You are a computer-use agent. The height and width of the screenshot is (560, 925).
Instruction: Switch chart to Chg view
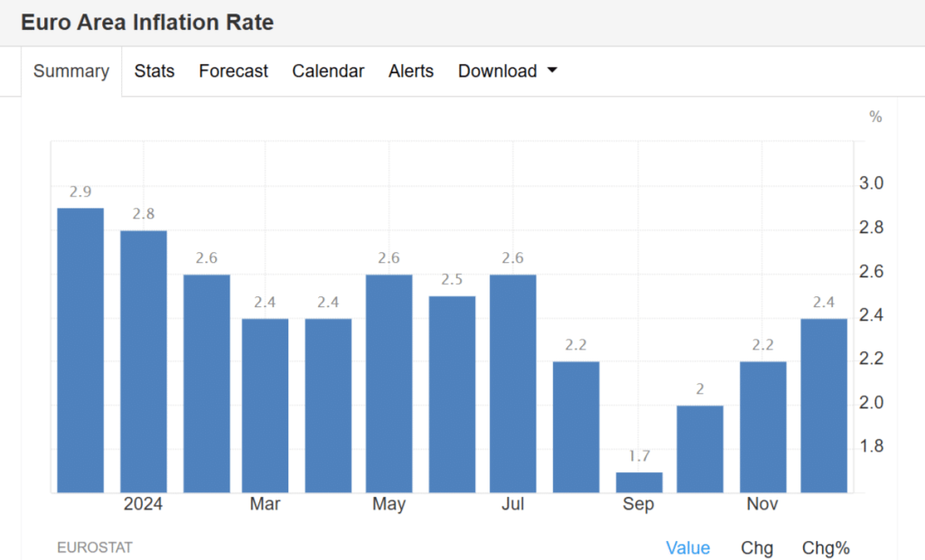point(757,547)
